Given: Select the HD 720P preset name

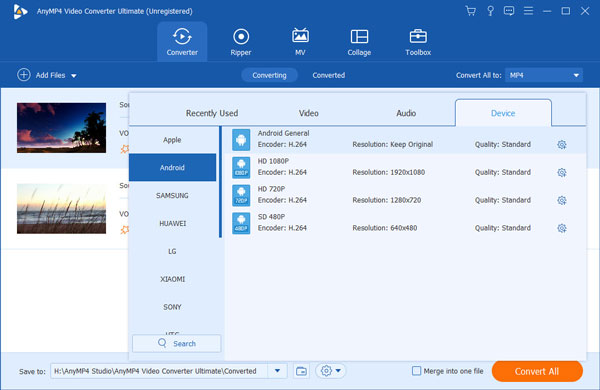Looking at the screenshot, I should pos(271,189).
